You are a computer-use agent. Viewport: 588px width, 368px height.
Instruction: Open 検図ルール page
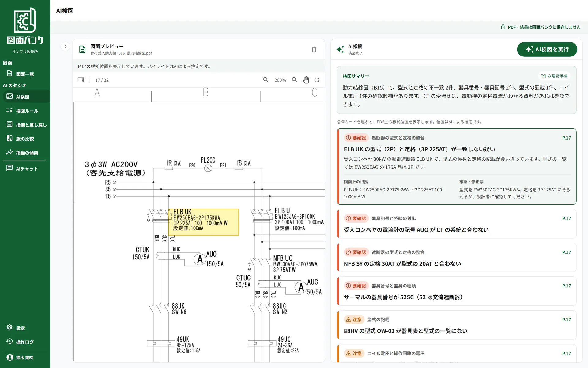(25, 111)
